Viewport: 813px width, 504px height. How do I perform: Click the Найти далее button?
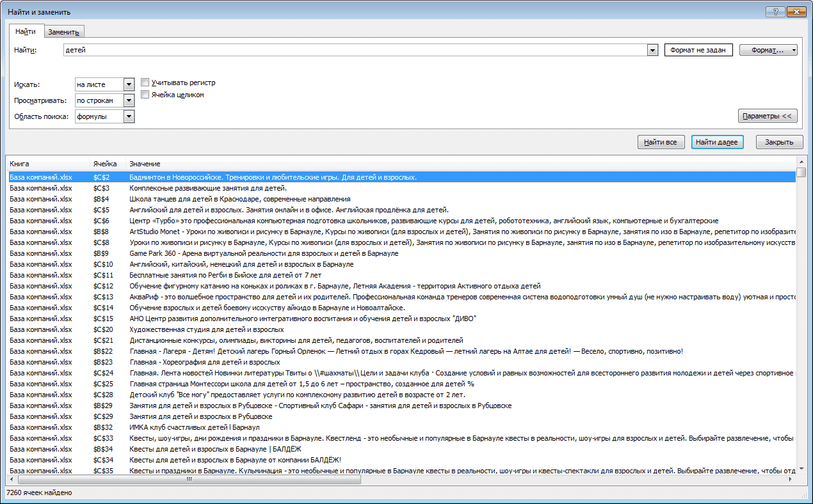[717, 142]
